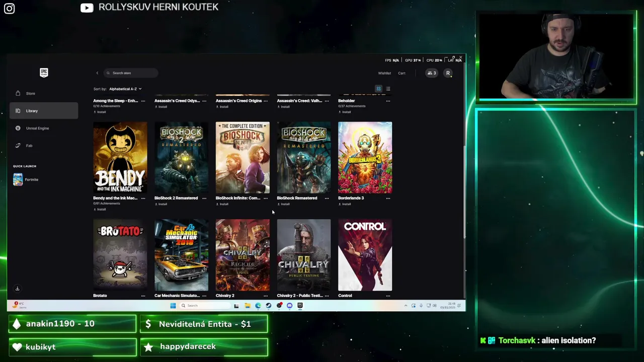
Task: Open Borderlands 3 cover art
Action: (x=365, y=157)
